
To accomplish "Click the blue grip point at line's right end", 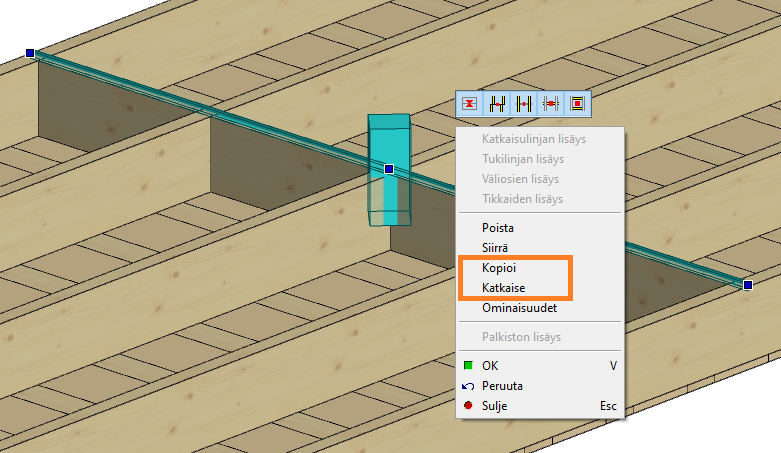I will [748, 285].
